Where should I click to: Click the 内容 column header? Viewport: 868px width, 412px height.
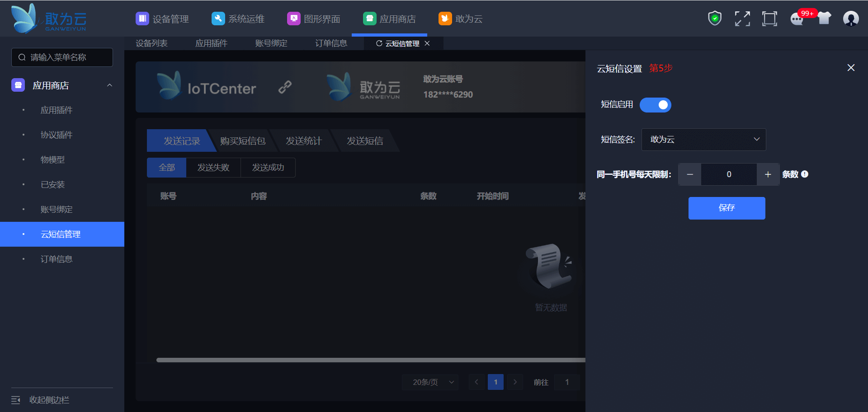point(259,196)
